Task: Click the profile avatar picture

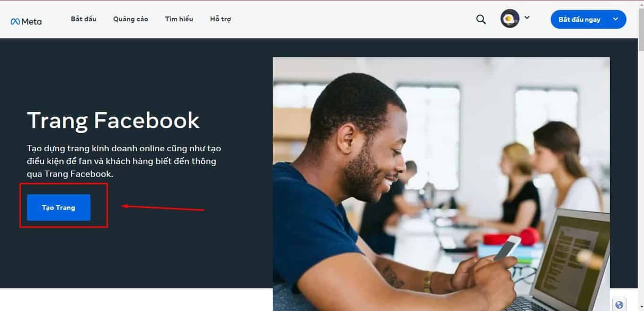Action: (510, 19)
